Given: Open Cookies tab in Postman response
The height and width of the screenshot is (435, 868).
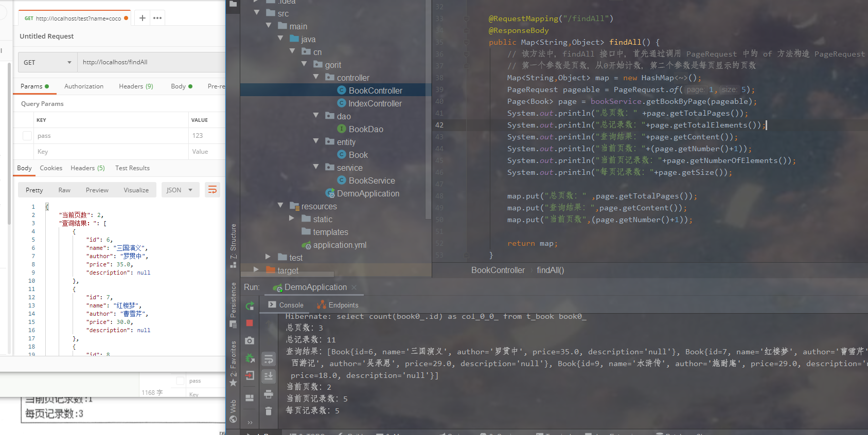Looking at the screenshot, I should [51, 168].
